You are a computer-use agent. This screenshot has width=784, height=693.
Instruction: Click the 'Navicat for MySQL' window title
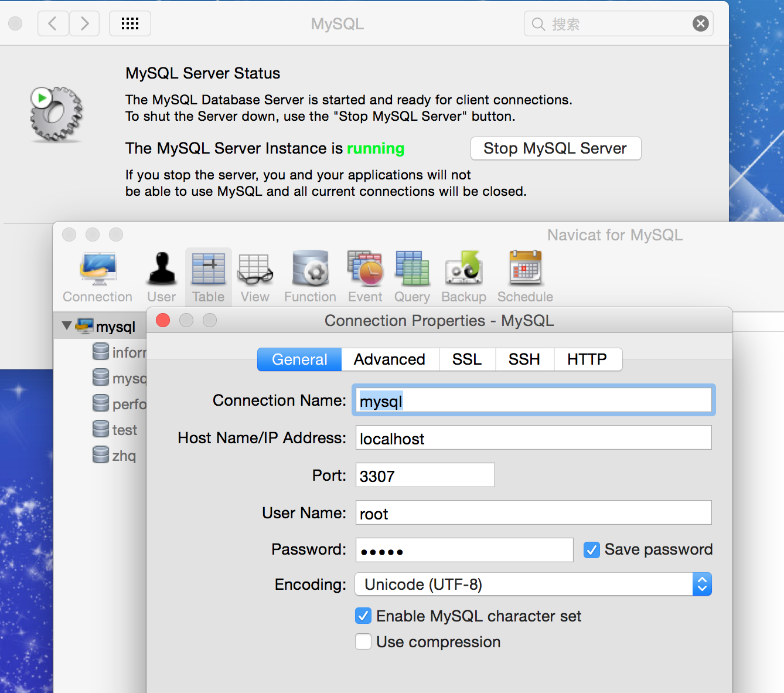pyautogui.click(x=615, y=235)
